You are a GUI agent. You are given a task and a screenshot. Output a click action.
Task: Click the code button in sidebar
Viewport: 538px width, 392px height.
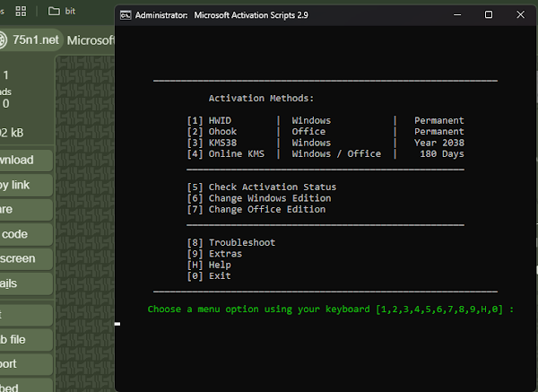[26, 234]
